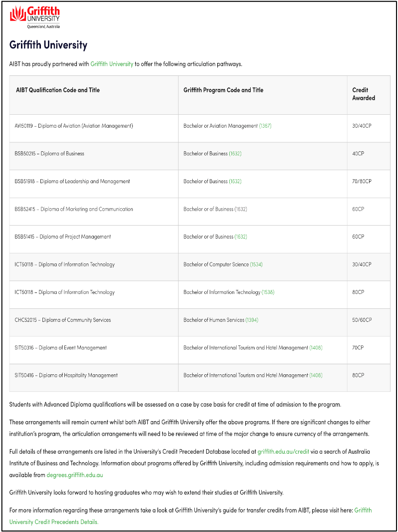Click the "Credit Awarded" column header

pos(364,94)
